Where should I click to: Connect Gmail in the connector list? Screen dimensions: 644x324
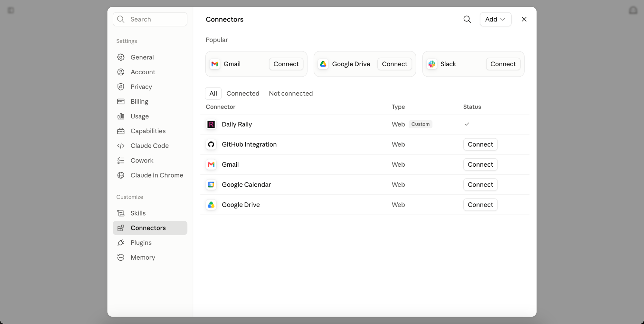click(x=480, y=164)
